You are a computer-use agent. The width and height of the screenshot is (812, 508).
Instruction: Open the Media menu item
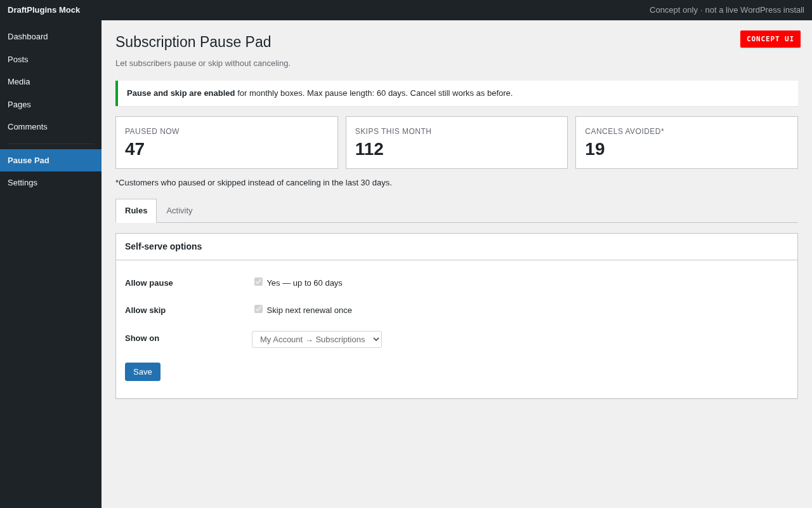coord(51,82)
